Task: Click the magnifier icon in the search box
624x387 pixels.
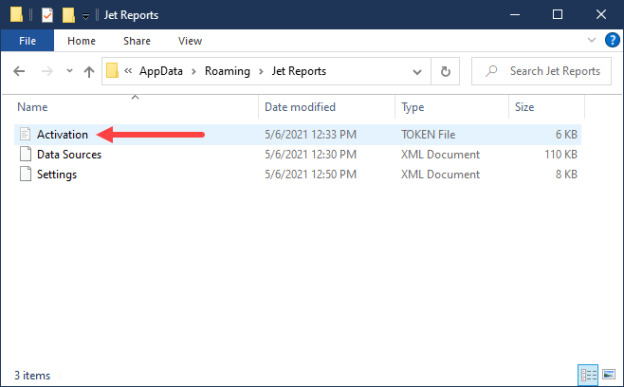Action: click(491, 71)
